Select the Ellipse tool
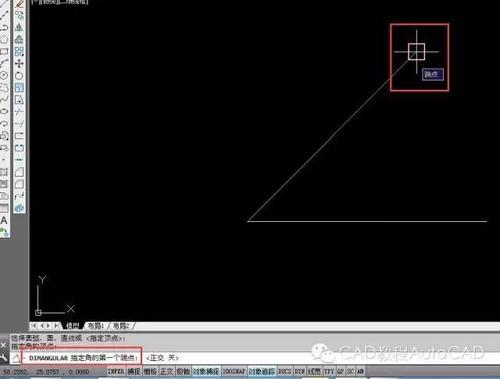The width and height of the screenshot is (500, 379). point(4,111)
